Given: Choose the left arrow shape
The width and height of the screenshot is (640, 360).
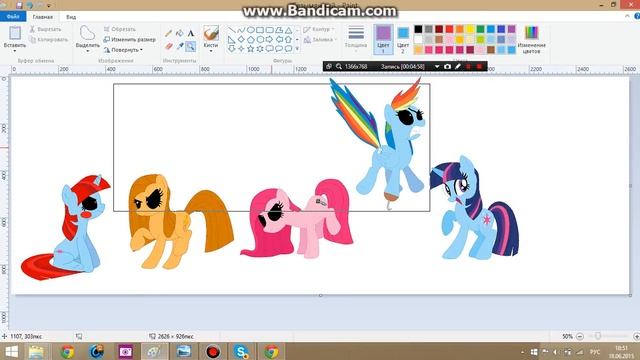Looking at the screenshot, I should pyautogui.click(x=279, y=40).
